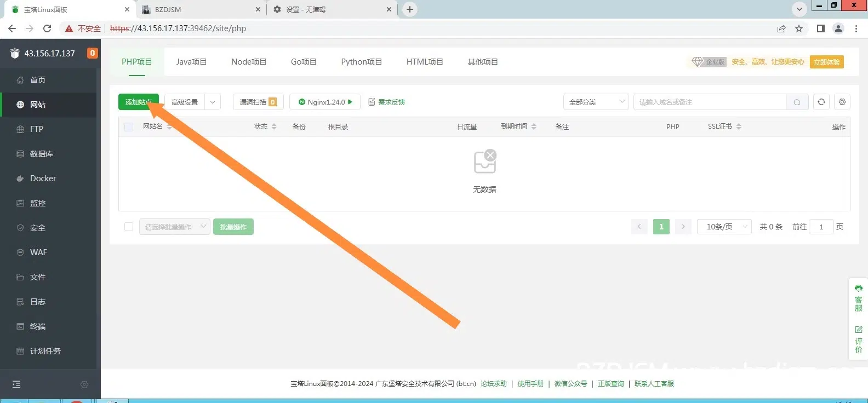Screen dimensions: 868x403
Task: Open the 请选择批量操作 dropdown
Action: [x=175, y=227]
